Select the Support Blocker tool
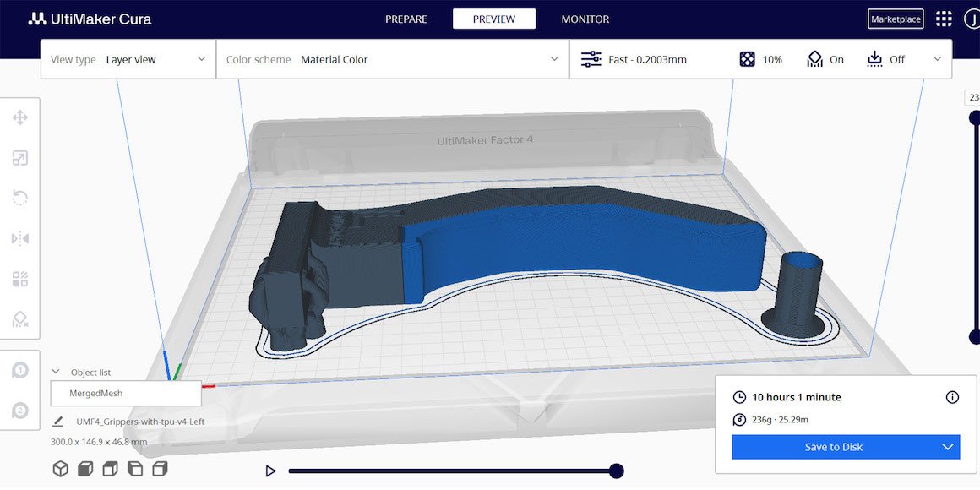 point(20,319)
